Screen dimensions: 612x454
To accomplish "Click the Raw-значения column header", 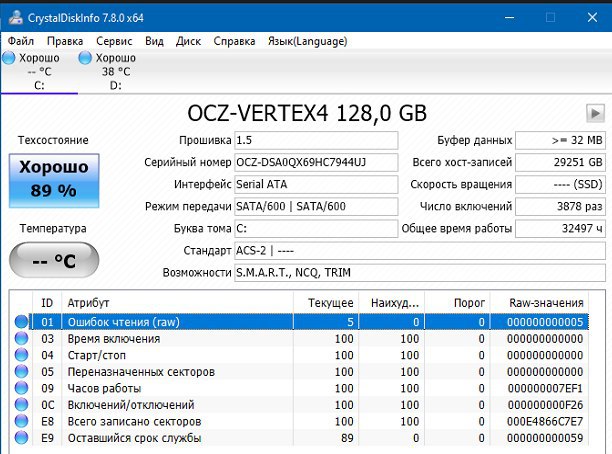I will 539,303.
